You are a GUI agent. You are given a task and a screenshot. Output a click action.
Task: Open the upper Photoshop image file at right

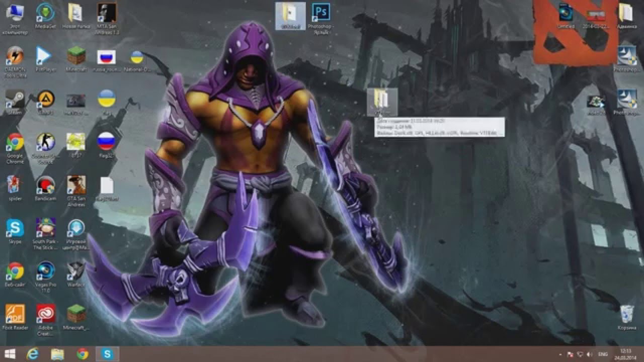pos(627,59)
